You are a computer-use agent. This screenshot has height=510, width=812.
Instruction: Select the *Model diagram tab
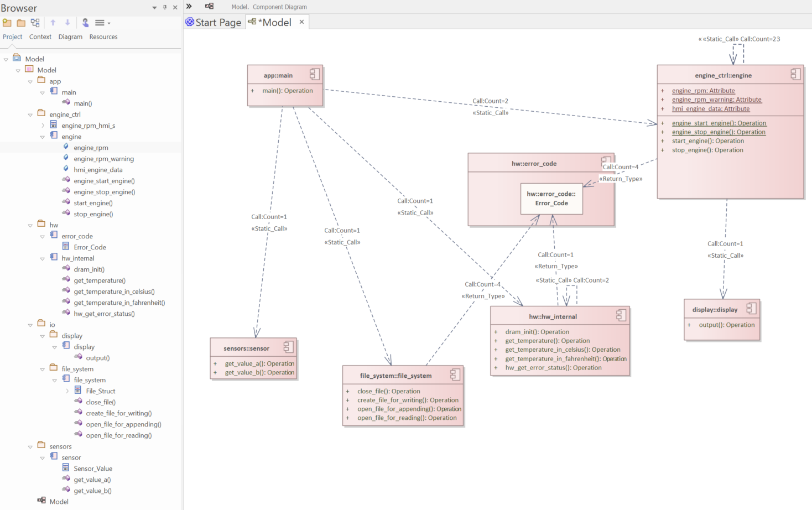(x=275, y=22)
